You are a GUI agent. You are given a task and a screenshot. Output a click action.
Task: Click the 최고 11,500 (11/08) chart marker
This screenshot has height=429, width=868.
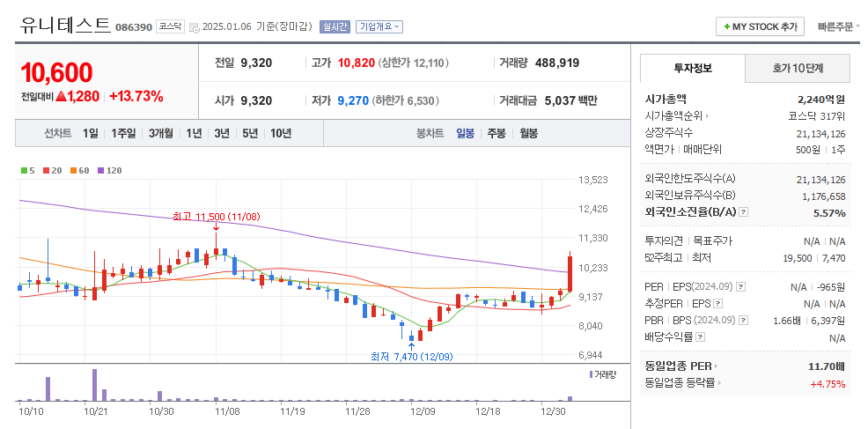[x=216, y=216]
